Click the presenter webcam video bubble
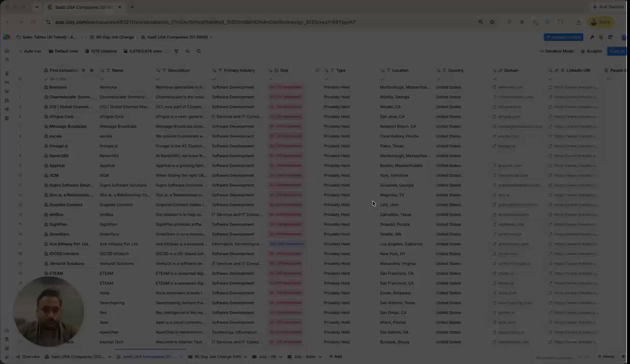The width and height of the screenshot is (630, 364). 49,311
